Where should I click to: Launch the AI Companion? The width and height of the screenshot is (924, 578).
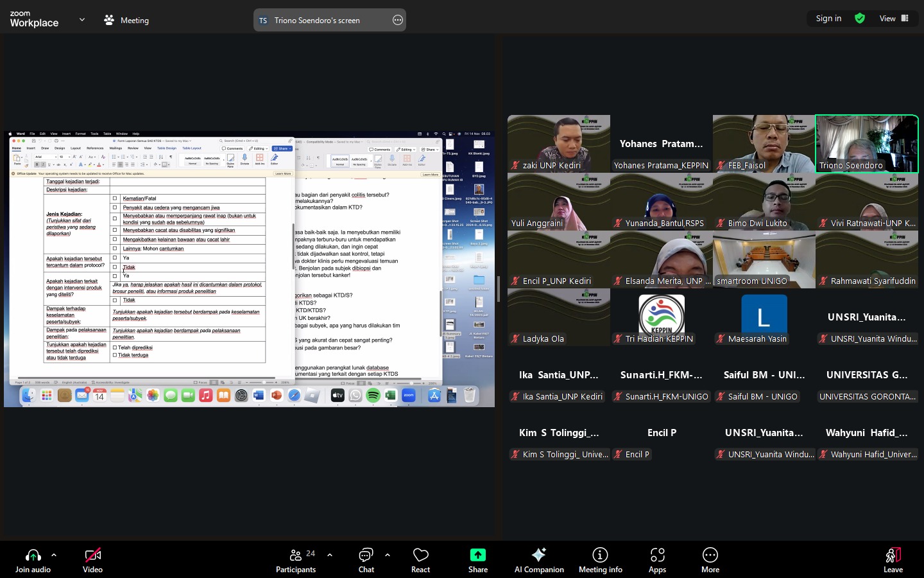point(539,556)
